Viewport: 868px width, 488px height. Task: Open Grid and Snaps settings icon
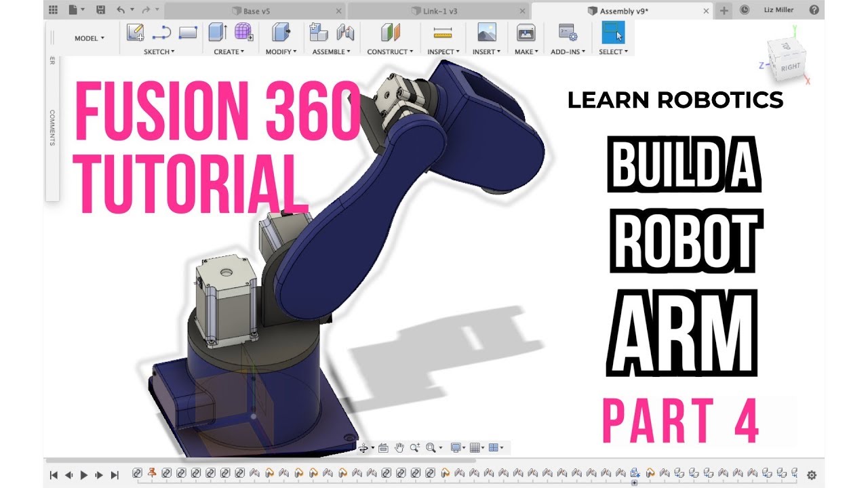pyautogui.click(x=475, y=448)
